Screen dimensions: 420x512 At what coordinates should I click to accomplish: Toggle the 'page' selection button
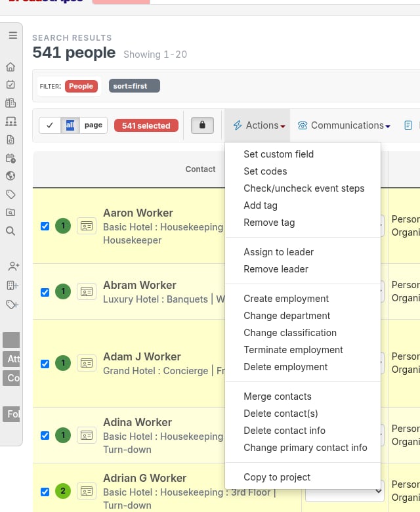[93, 125]
